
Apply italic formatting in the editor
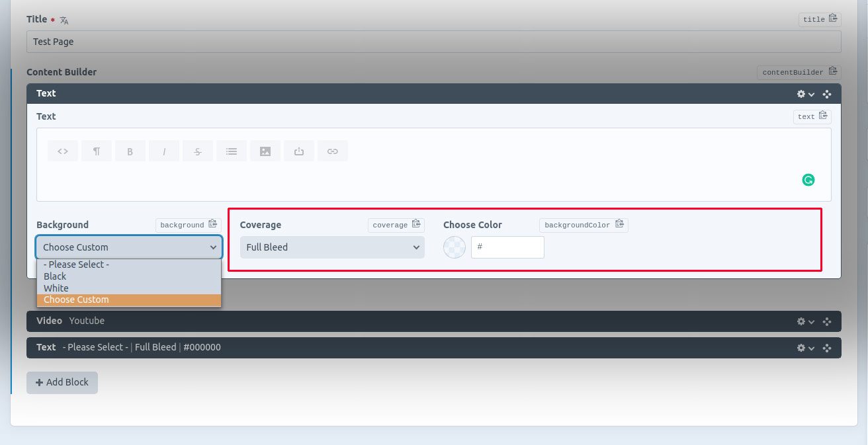(x=163, y=151)
